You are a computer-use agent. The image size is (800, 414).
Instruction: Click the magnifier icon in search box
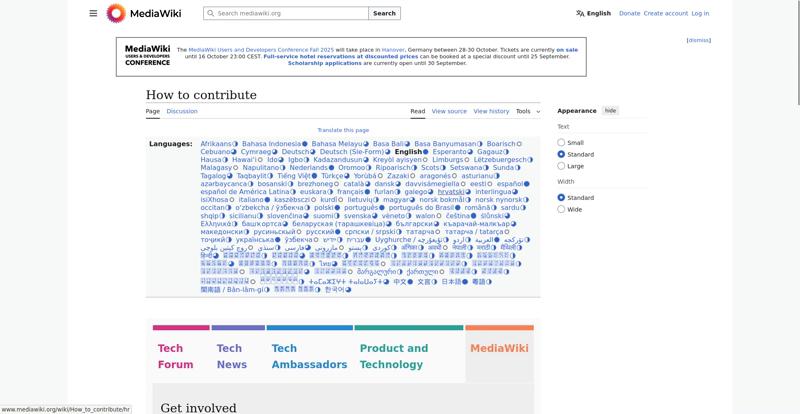click(x=210, y=13)
